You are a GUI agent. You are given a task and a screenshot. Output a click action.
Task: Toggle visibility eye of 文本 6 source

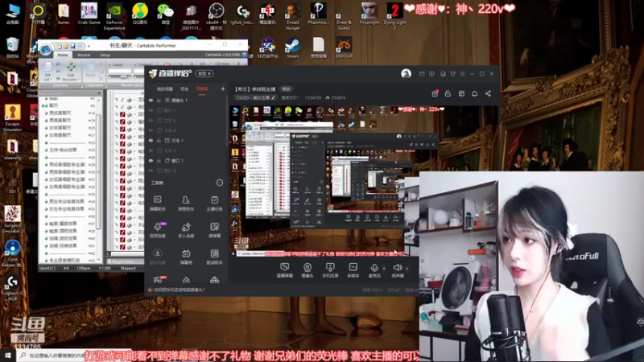coord(151,120)
